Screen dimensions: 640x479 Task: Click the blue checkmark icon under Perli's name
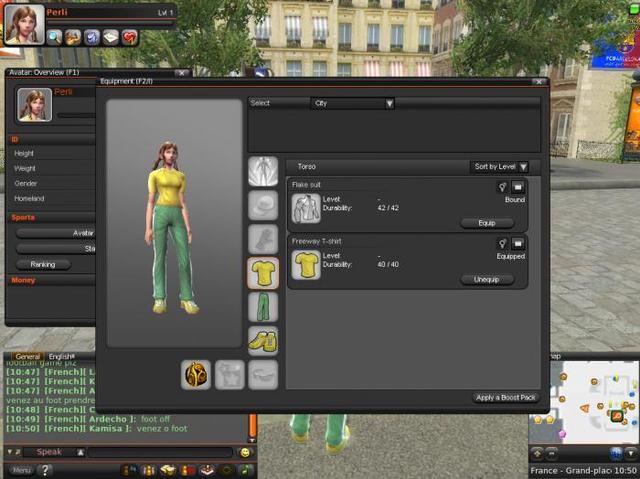pos(91,37)
